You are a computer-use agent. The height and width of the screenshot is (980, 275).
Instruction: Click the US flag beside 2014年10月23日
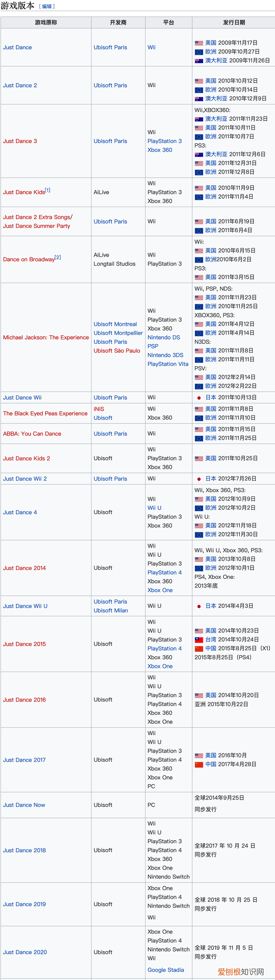pos(199,631)
